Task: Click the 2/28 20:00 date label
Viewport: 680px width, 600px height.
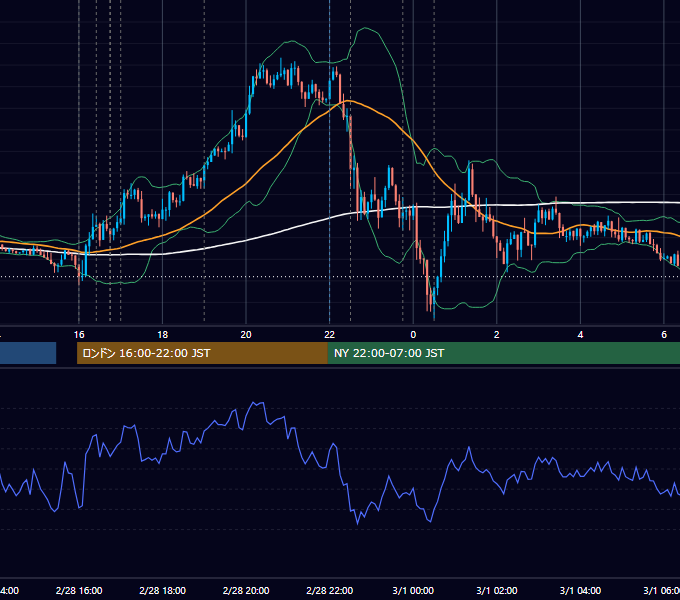Action: pos(246,590)
